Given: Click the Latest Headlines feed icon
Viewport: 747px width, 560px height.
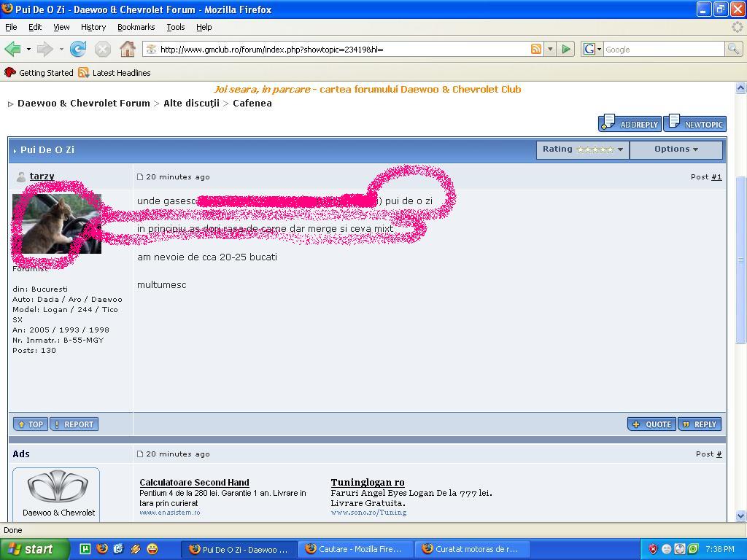Looking at the screenshot, I should pyautogui.click(x=84, y=73).
